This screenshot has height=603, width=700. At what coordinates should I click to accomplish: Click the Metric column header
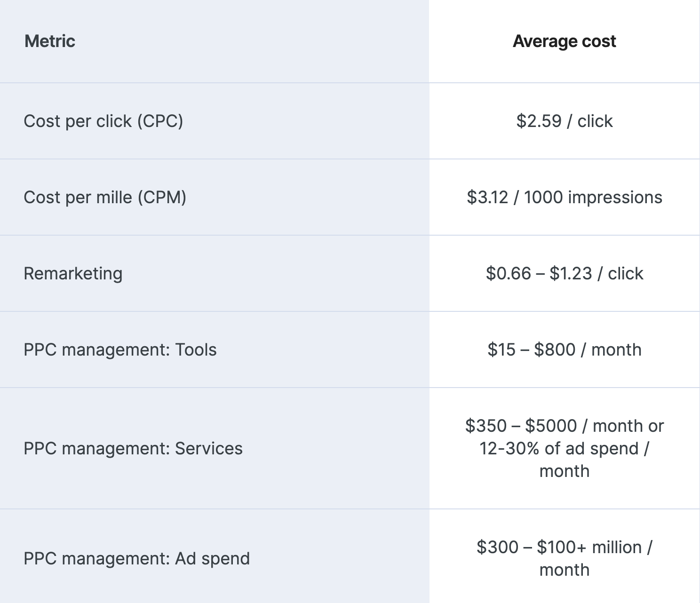[50, 41]
